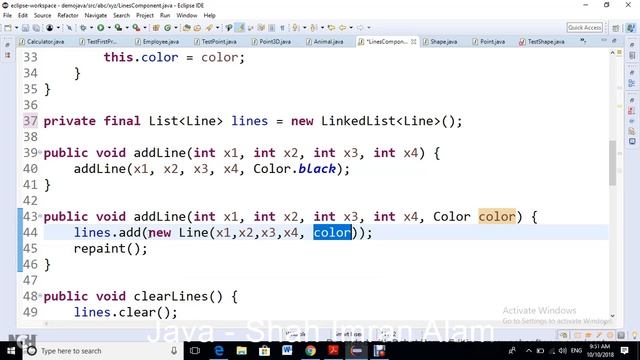Close the LinesComponent.java editor tab
This screenshot has width=640, height=360.
click(413, 42)
